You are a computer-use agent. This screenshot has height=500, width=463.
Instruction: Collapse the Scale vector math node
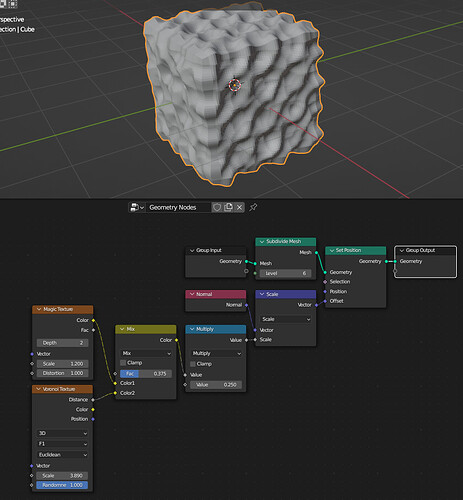coord(262,294)
